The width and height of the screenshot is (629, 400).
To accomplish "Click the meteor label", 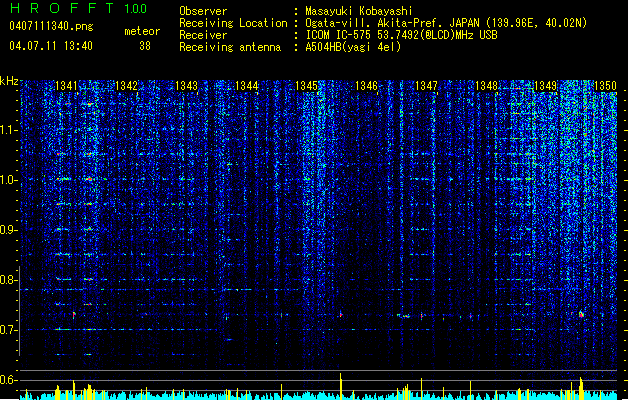I will coord(142,31).
